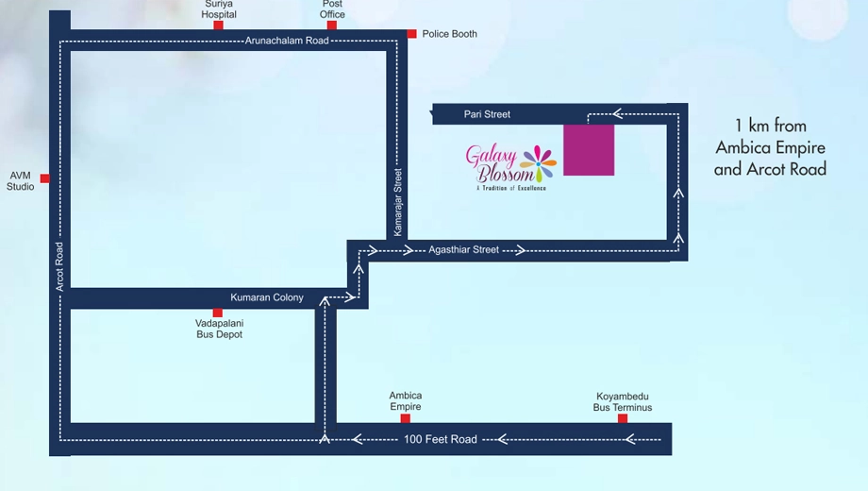The height and width of the screenshot is (491, 868).
Task: Click the Galaxy Blossom flower logo
Action: coord(538,163)
